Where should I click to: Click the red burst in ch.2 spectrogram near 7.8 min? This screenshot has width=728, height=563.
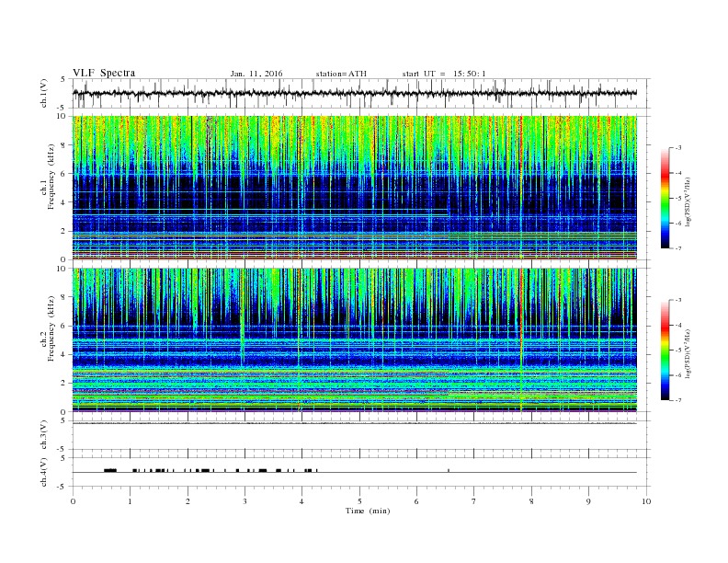(x=521, y=339)
